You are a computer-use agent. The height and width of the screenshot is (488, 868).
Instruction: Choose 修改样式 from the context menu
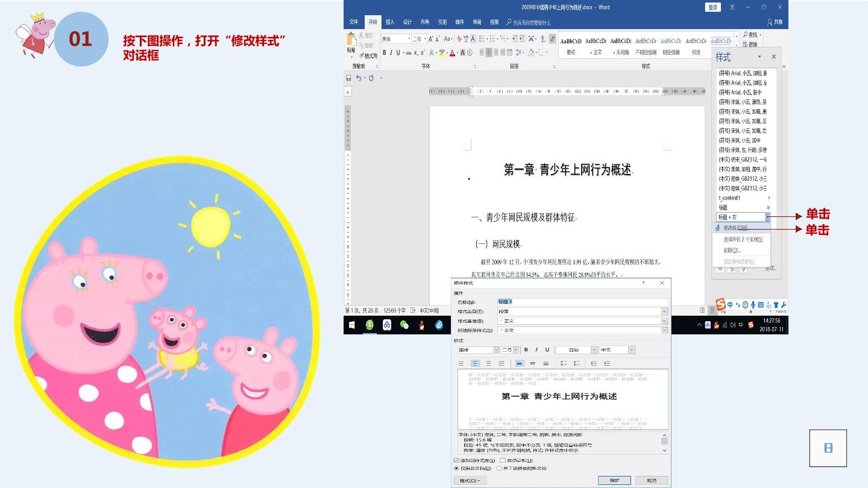[741, 228]
